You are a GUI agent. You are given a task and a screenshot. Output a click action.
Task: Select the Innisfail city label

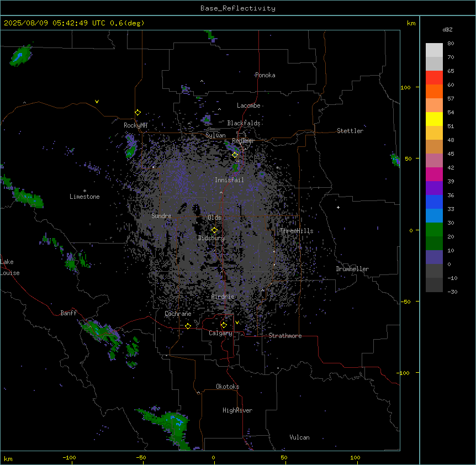pos(229,180)
